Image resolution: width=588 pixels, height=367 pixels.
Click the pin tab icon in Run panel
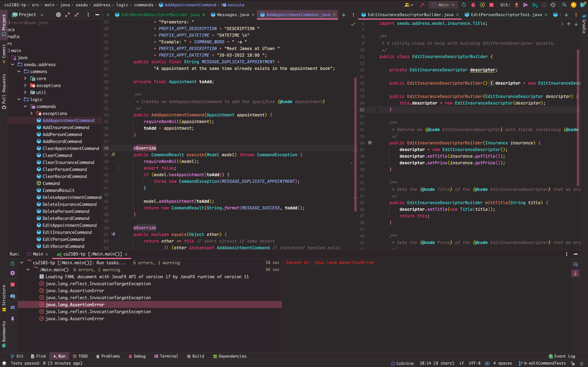tap(13, 319)
